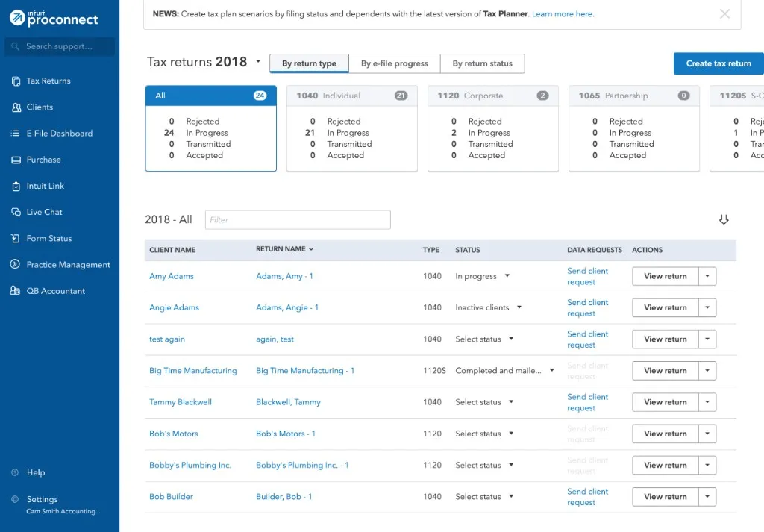Click the CLIENT NAME column header

(172, 250)
